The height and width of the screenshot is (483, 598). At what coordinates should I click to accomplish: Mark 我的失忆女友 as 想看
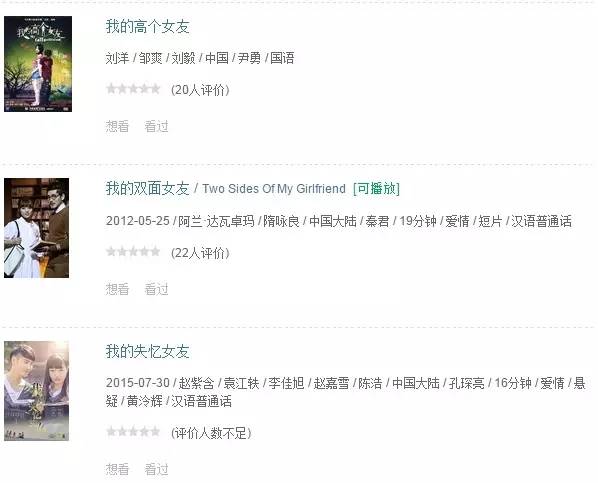point(117,469)
